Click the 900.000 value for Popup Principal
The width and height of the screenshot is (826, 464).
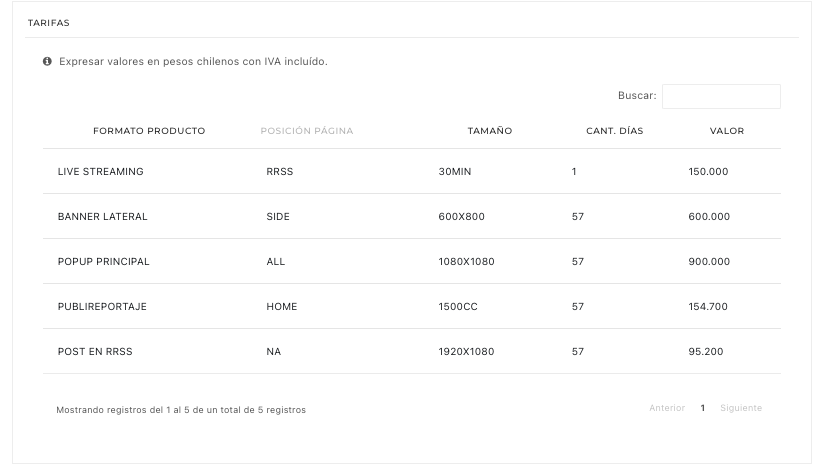709,262
